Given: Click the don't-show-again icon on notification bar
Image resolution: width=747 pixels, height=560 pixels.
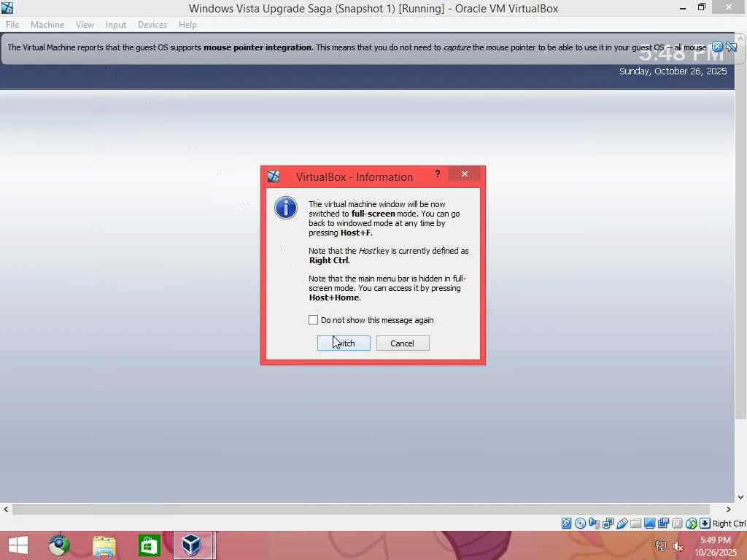Looking at the screenshot, I should coord(731,47).
